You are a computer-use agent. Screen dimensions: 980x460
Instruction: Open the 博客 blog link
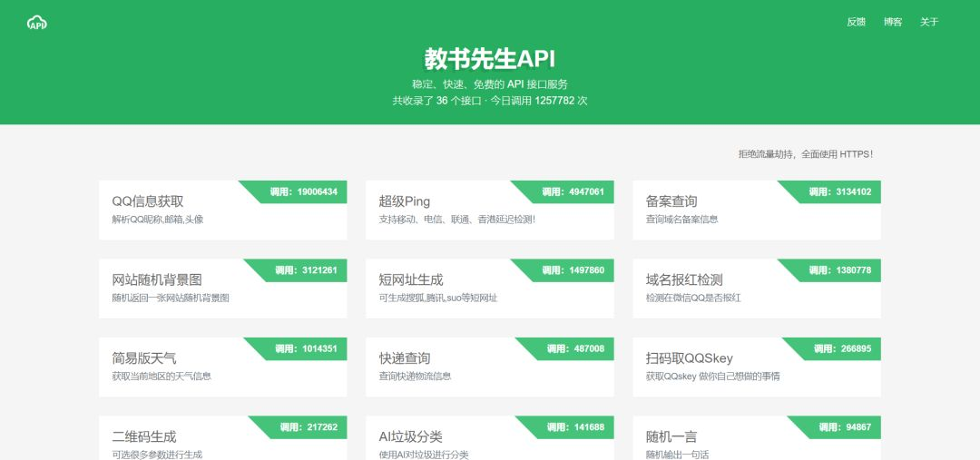[893, 22]
